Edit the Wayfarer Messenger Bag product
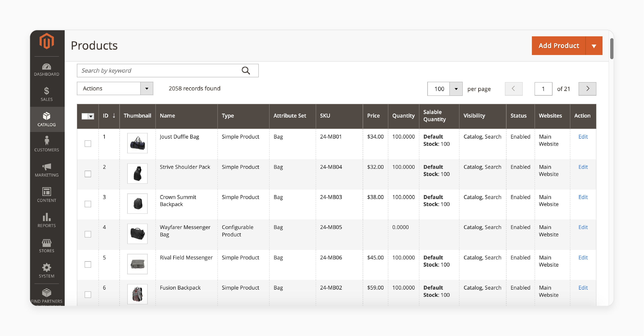Screen dimensions: 644x336 point(583,227)
